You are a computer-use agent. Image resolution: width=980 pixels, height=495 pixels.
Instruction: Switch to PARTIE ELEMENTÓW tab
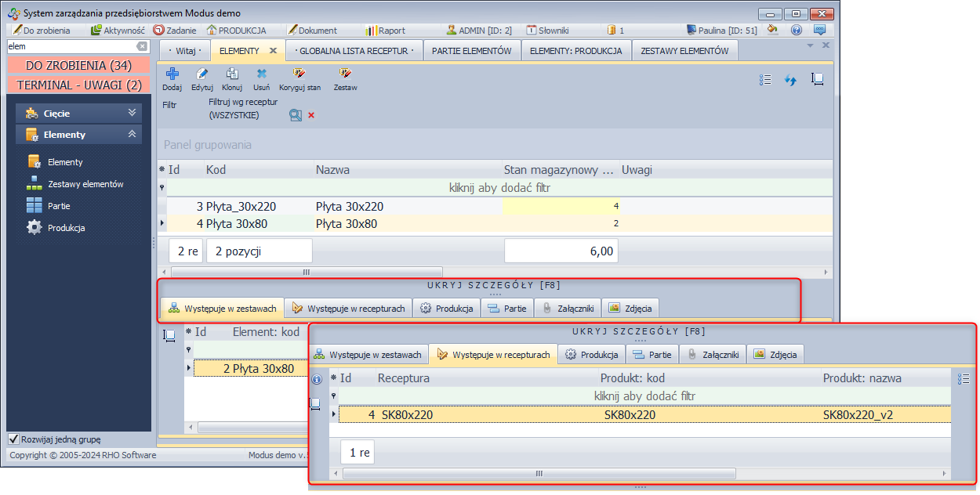(x=471, y=51)
